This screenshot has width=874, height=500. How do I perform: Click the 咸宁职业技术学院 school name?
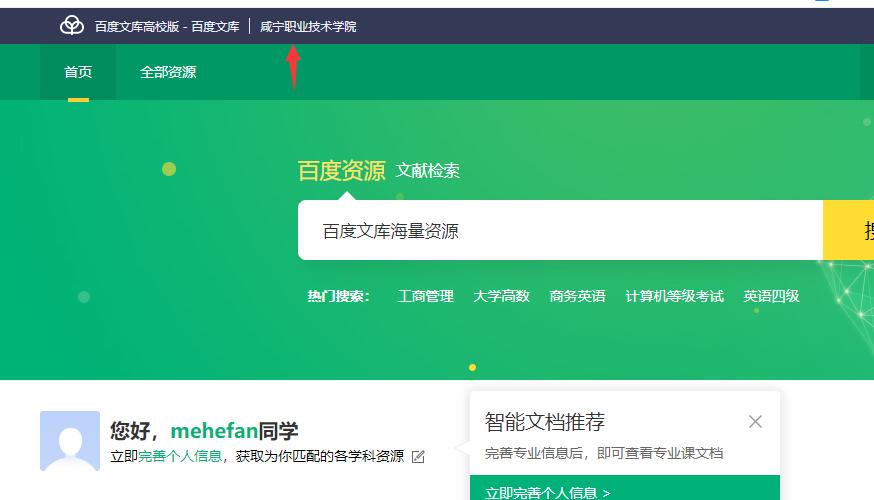click(308, 26)
